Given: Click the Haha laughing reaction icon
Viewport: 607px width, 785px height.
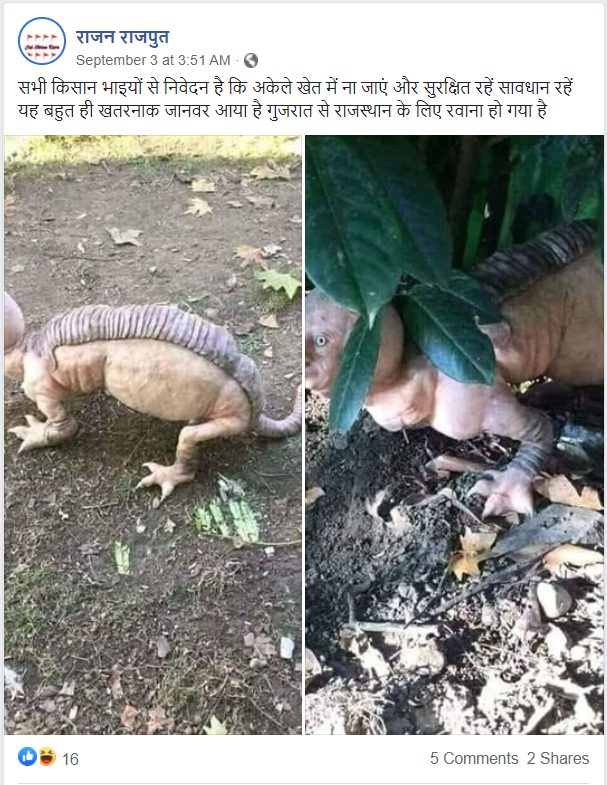Looking at the screenshot, I should (47, 756).
